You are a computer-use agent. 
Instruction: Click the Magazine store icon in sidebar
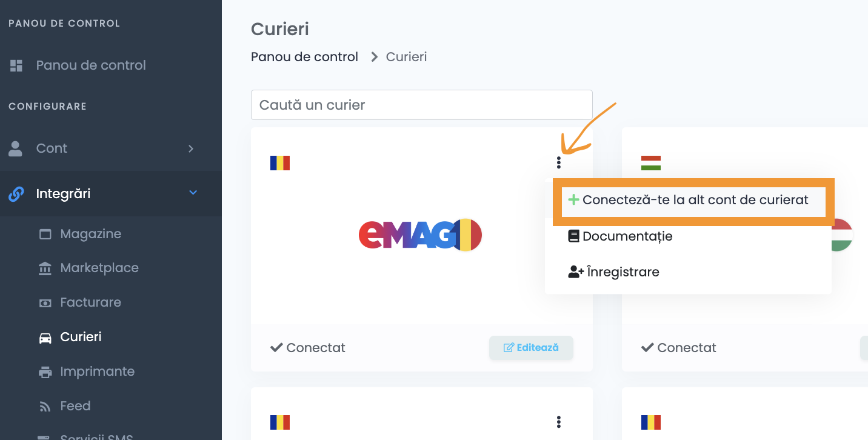tap(45, 234)
